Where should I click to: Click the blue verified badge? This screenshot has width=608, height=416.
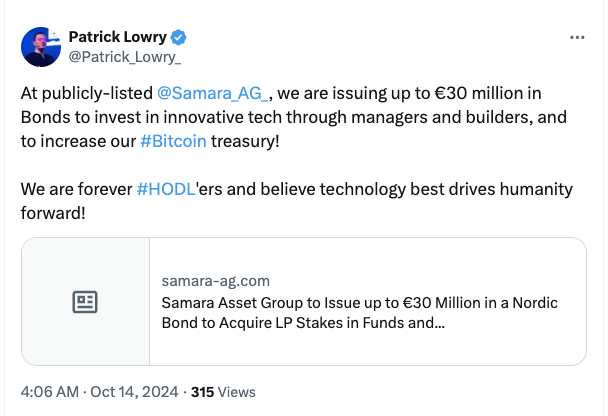tap(179, 38)
